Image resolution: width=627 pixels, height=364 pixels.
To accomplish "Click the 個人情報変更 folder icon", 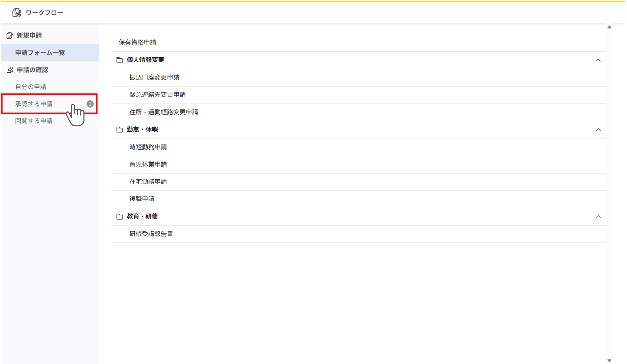I will [x=120, y=60].
